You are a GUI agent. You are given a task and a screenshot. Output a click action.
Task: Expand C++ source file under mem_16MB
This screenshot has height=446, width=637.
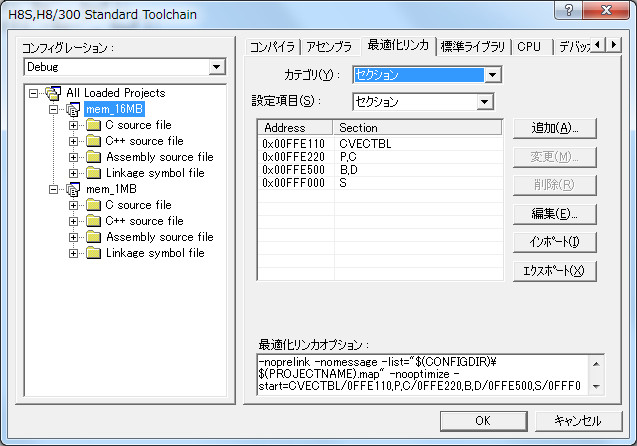point(73,141)
